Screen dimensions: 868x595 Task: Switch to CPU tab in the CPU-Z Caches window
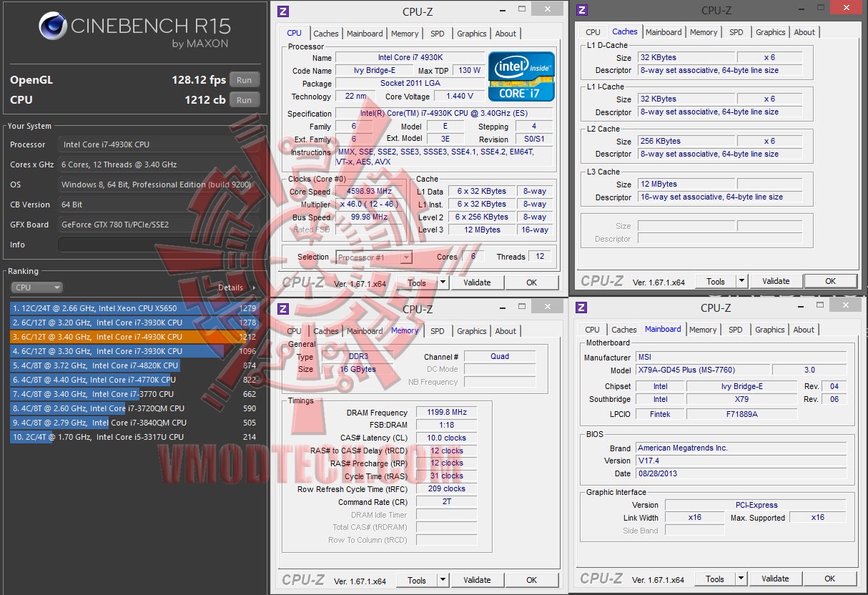(x=593, y=32)
